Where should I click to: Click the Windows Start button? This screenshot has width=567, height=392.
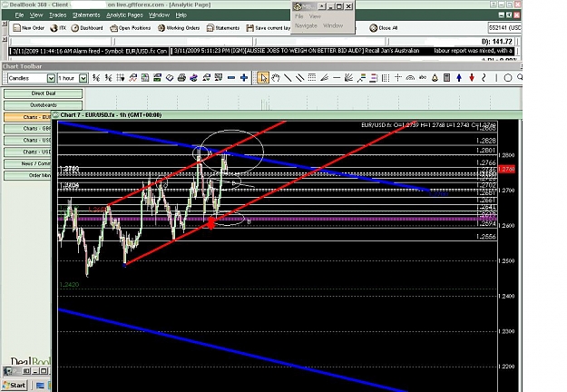point(15,385)
